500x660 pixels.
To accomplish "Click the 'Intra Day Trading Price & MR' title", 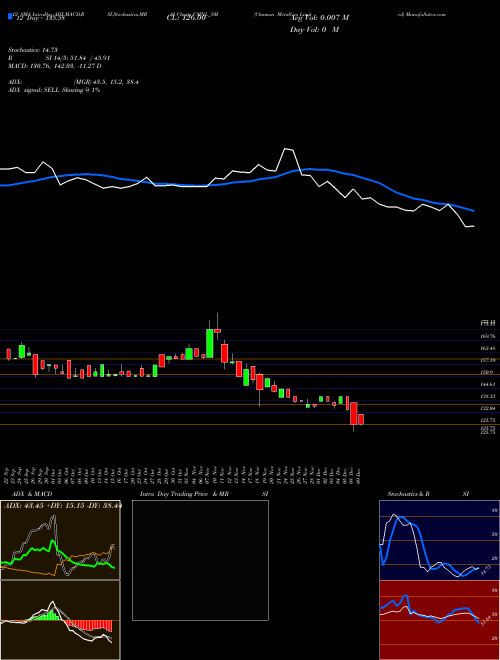I will tap(184, 494).
